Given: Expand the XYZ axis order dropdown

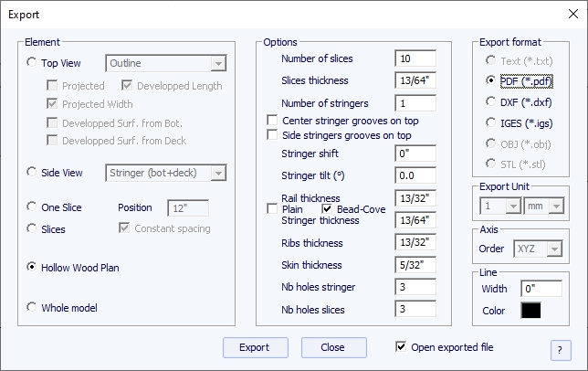Looking at the screenshot, I should click(x=538, y=249).
